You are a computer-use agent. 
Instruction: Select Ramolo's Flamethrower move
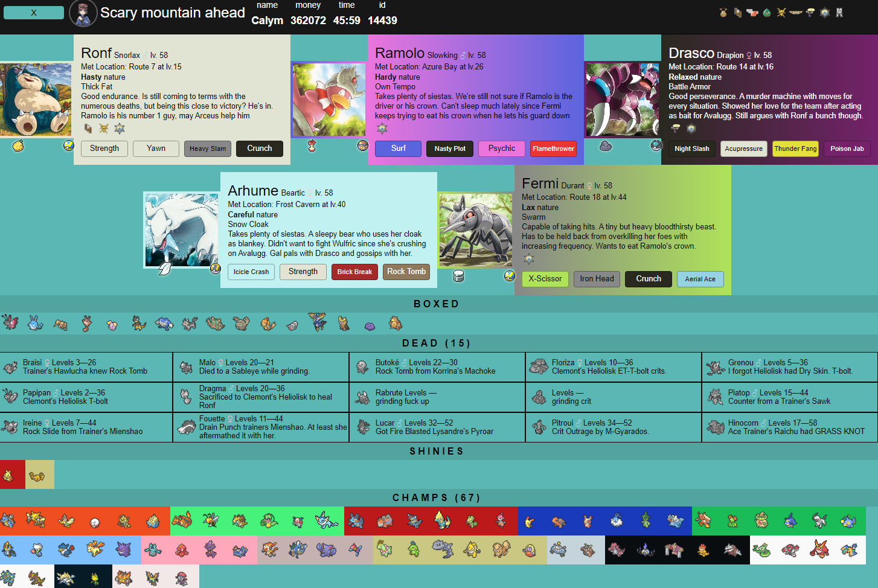[x=553, y=149]
